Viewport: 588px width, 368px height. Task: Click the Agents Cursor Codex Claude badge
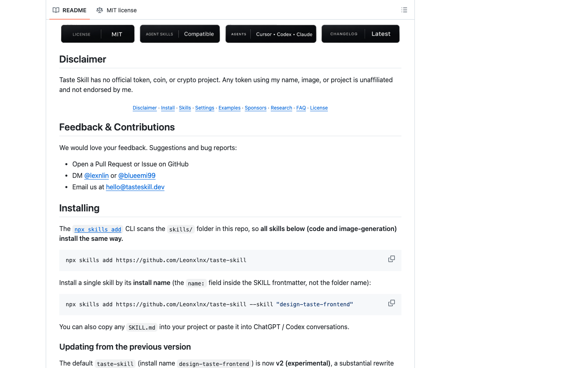[x=271, y=34]
